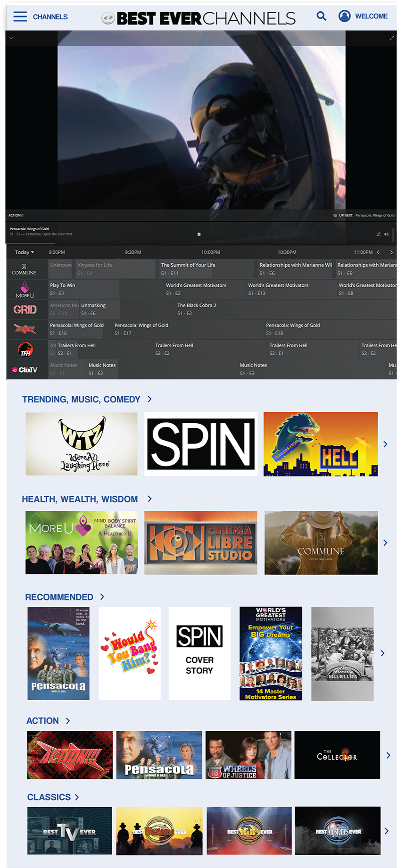The image size is (397, 868).
Task: Expand Health, Wealth, Wisdom category
Action: [x=87, y=499]
